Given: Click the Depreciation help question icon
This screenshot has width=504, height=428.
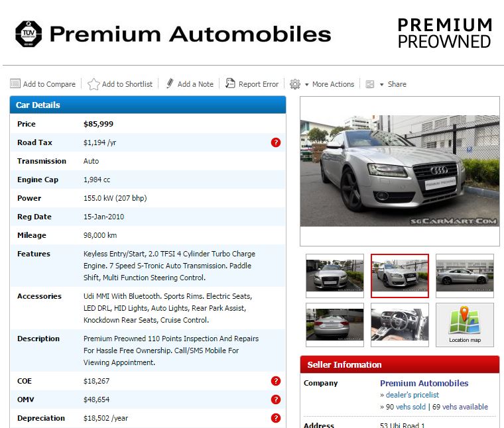Looking at the screenshot, I should [276, 418].
